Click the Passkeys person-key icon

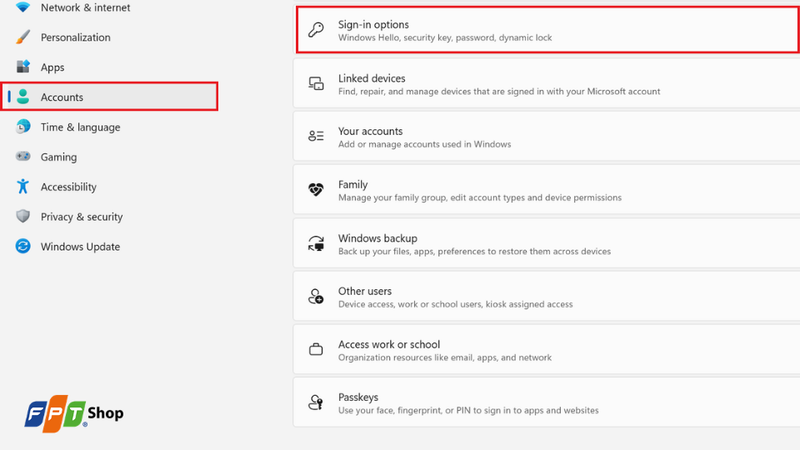click(x=316, y=403)
